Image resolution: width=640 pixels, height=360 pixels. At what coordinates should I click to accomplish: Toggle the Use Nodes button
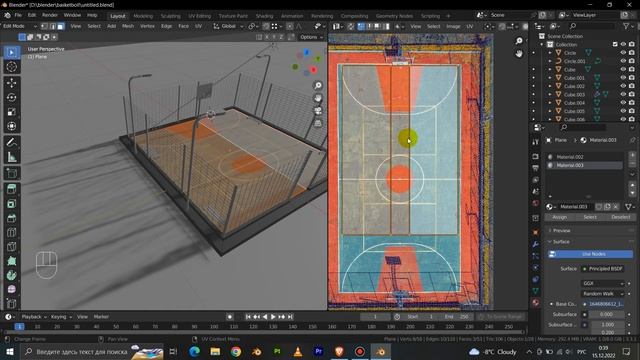tap(590, 254)
